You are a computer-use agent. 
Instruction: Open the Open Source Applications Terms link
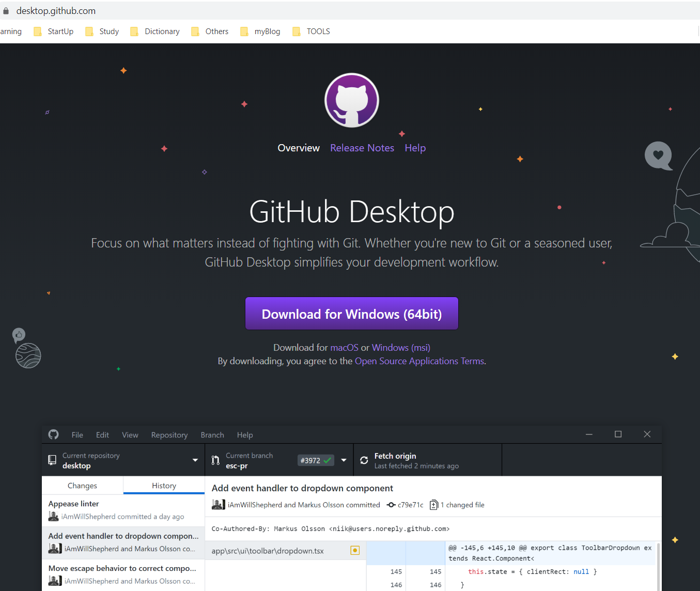click(x=419, y=361)
